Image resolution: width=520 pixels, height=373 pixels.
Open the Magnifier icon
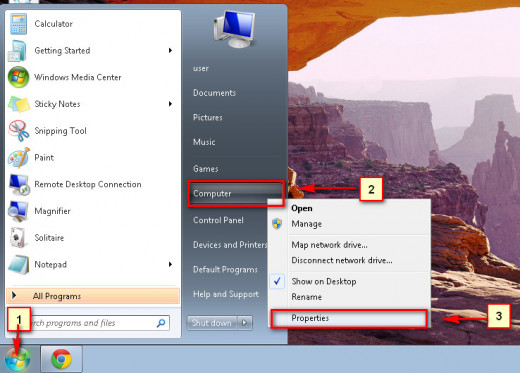click(18, 211)
